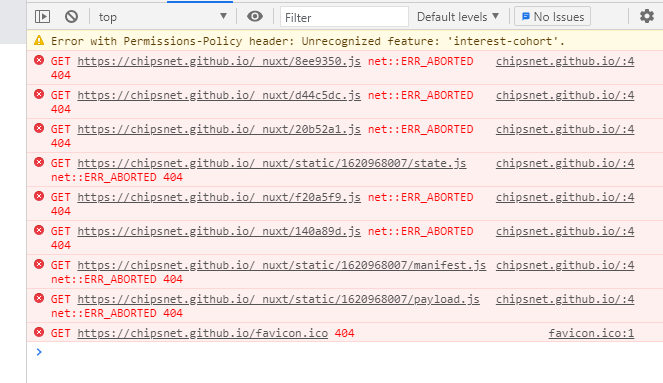This screenshot has width=663, height=383.
Task: Click the net::ERR_ABORTED text on 8ee9350.js row
Action: 420,61
